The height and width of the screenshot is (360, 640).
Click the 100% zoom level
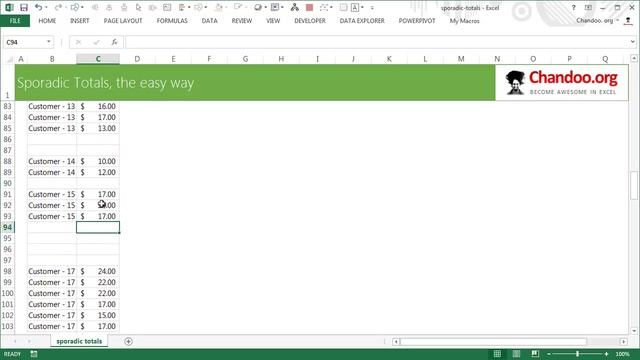(622, 354)
